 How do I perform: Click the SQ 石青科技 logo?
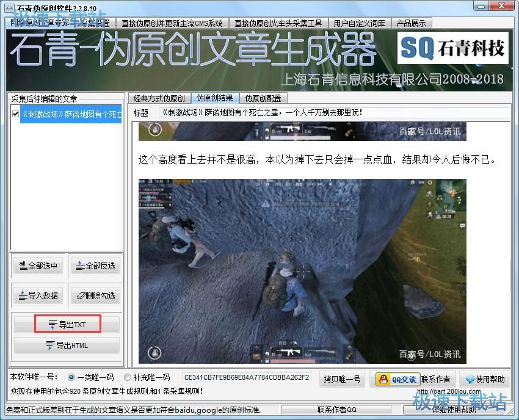coord(453,48)
